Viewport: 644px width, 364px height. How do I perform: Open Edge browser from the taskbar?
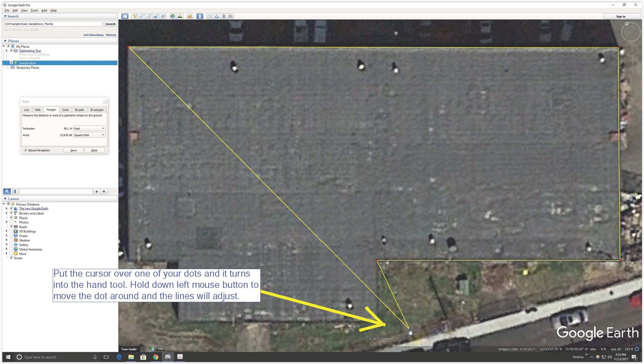(119, 357)
